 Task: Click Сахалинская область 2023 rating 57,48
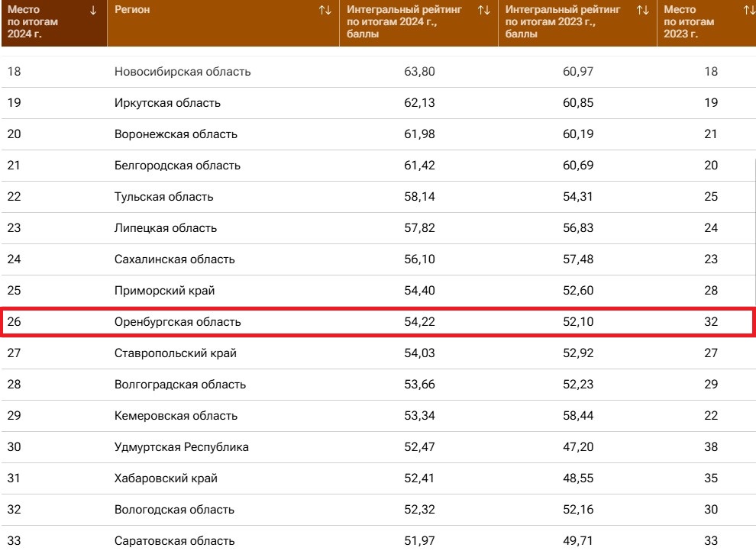578,259
